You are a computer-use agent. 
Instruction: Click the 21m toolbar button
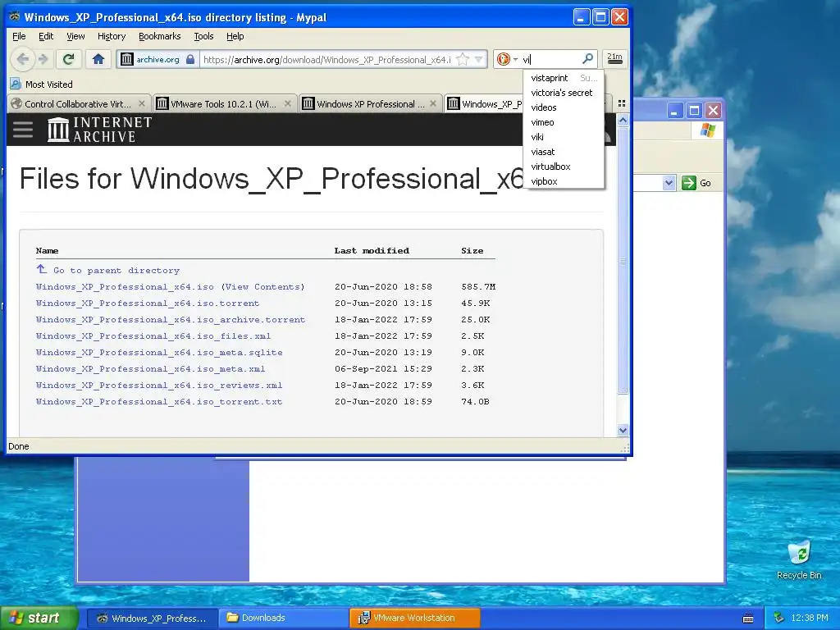[x=615, y=58]
